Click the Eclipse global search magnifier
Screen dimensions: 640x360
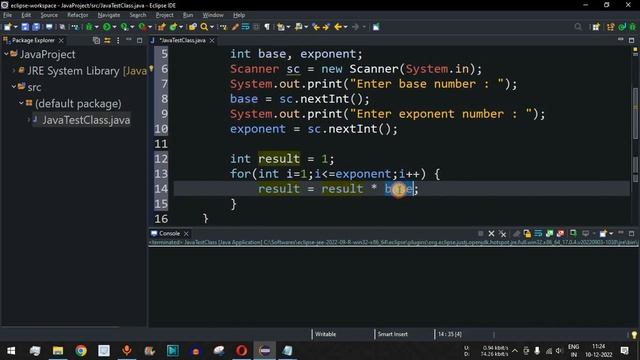click(578, 27)
